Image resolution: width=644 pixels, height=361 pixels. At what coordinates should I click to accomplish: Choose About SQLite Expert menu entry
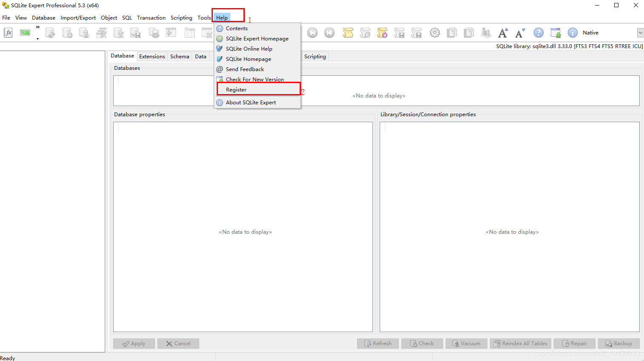click(258, 103)
